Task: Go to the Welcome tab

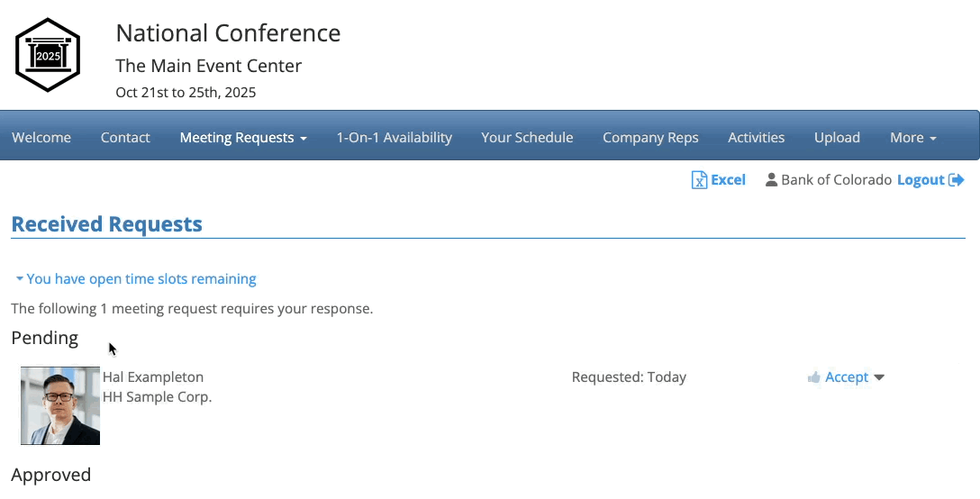Action: pos(41,138)
